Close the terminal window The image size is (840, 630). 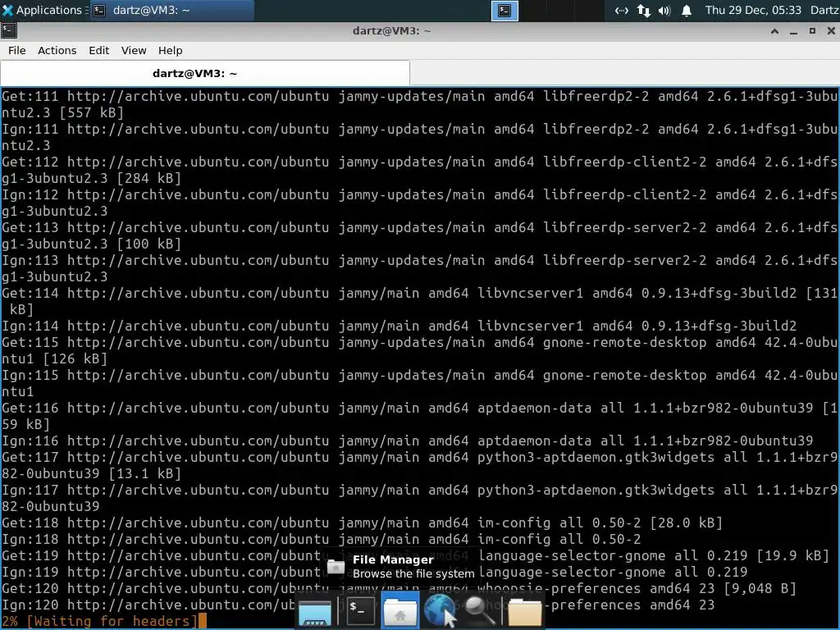click(x=831, y=31)
